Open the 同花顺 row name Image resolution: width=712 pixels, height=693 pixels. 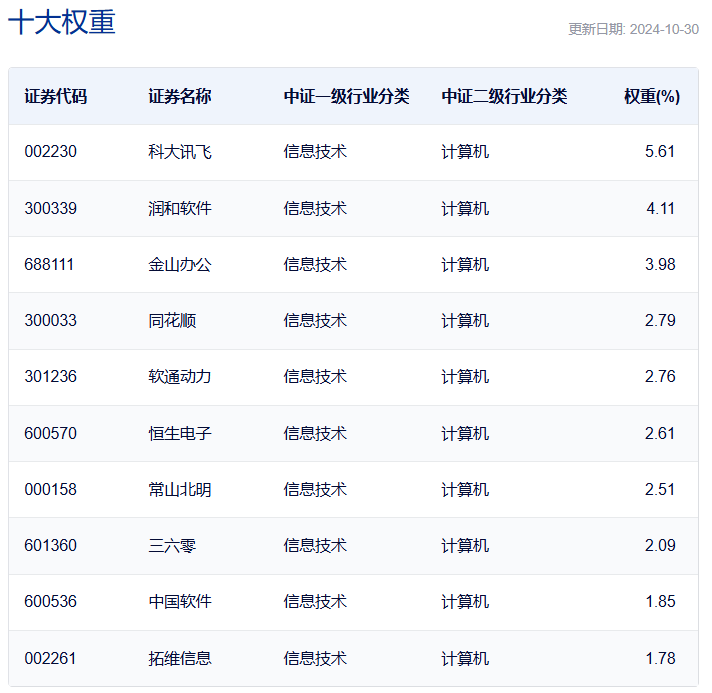coord(172,320)
